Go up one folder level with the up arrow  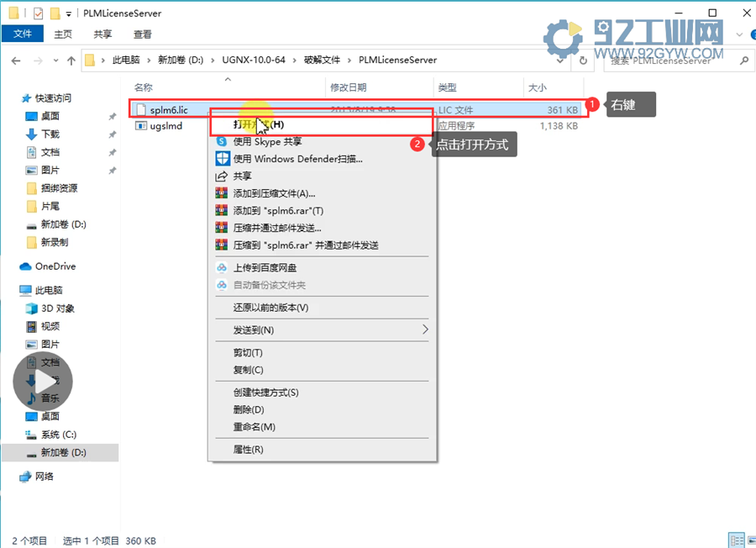(x=71, y=61)
